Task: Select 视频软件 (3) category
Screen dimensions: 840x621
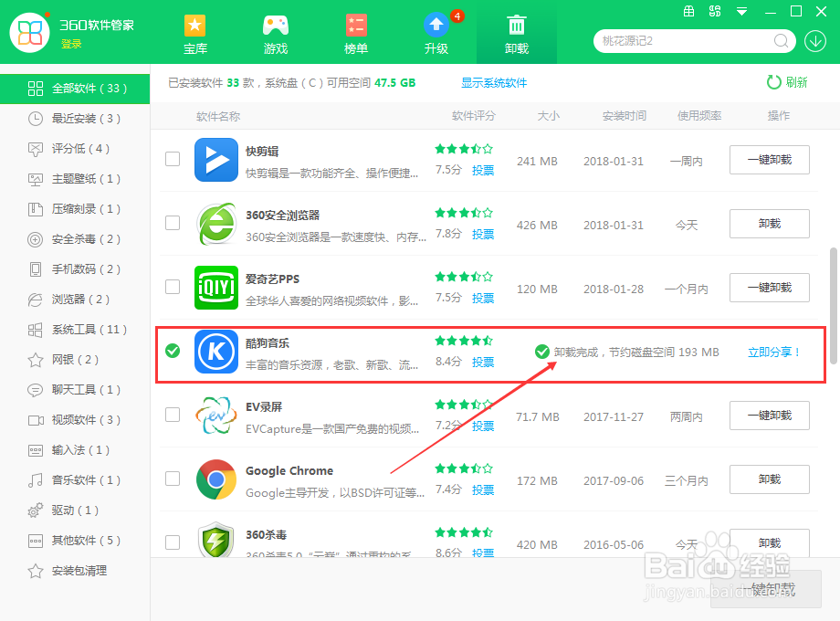Action: coord(75,419)
